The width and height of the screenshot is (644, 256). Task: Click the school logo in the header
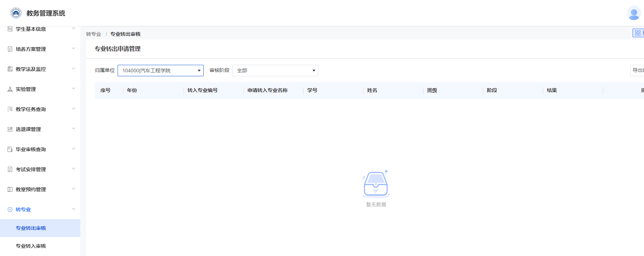point(16,13)
